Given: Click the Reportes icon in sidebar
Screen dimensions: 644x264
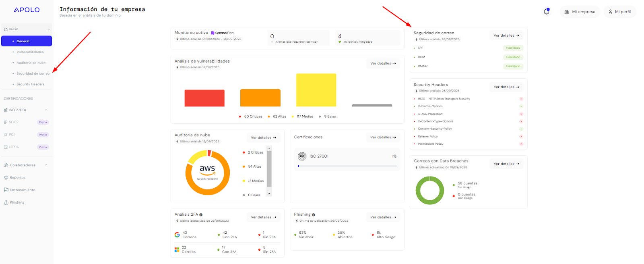Looking at the screenshot, I should 6,177.
